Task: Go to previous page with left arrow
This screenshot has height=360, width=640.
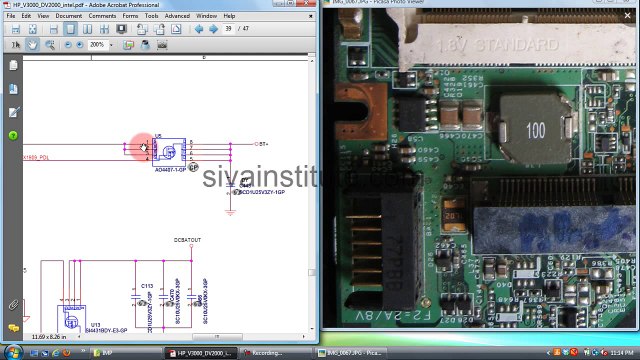Action: tap(199, 29)
